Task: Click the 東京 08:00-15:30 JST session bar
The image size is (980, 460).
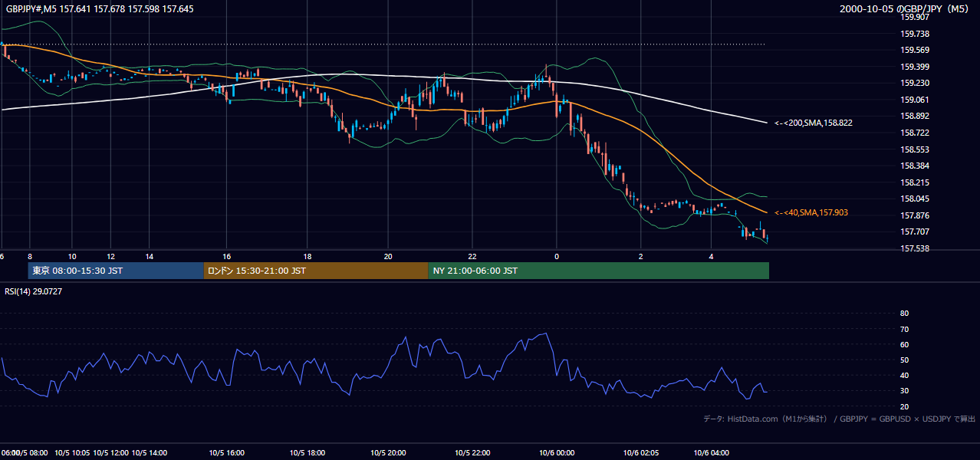Action: [116, 271]
